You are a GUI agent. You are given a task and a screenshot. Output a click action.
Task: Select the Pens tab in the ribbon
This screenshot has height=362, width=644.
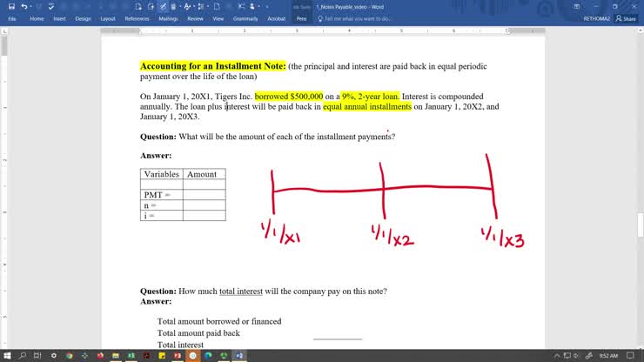[x=301, y=17]
